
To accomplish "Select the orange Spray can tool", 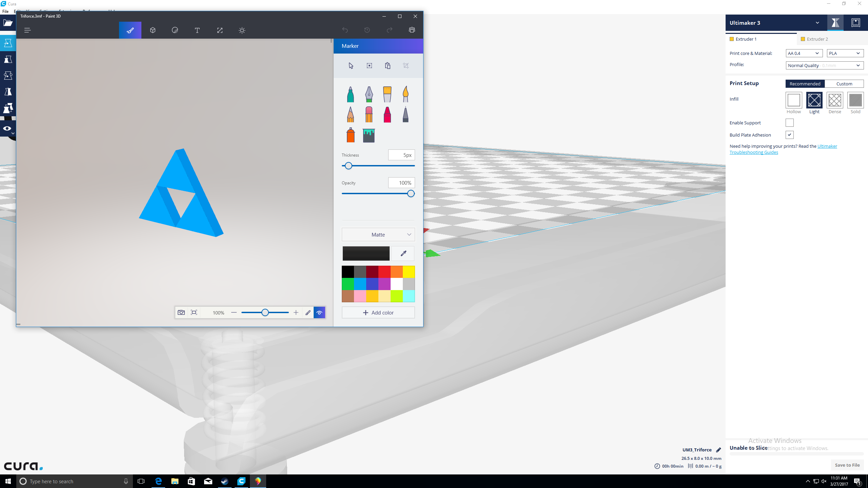I will coord(351,135).
